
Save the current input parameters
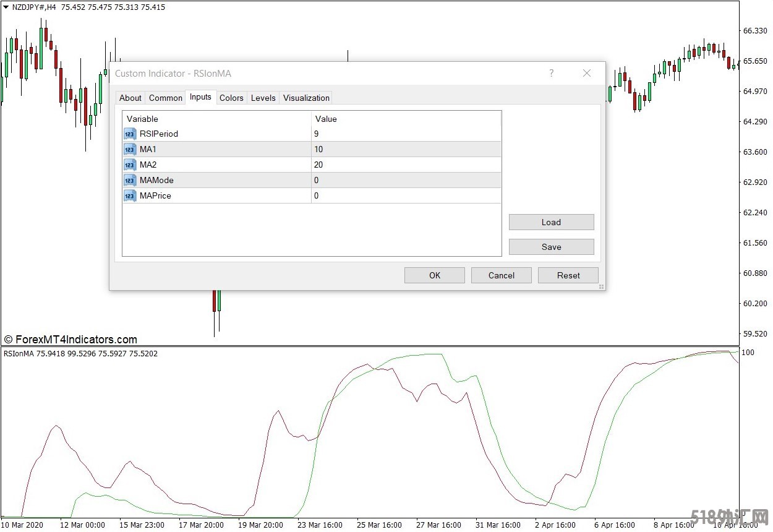(551, 247)
